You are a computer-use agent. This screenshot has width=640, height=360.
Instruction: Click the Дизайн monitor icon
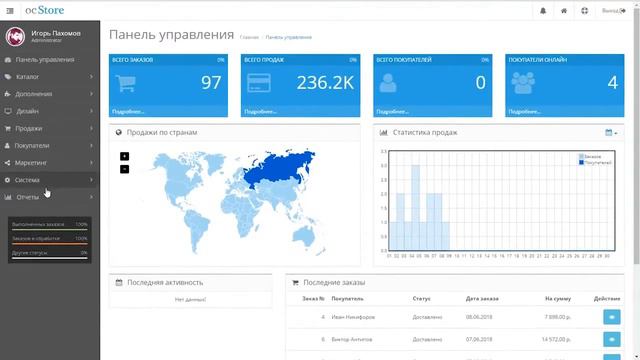(8, 111)
